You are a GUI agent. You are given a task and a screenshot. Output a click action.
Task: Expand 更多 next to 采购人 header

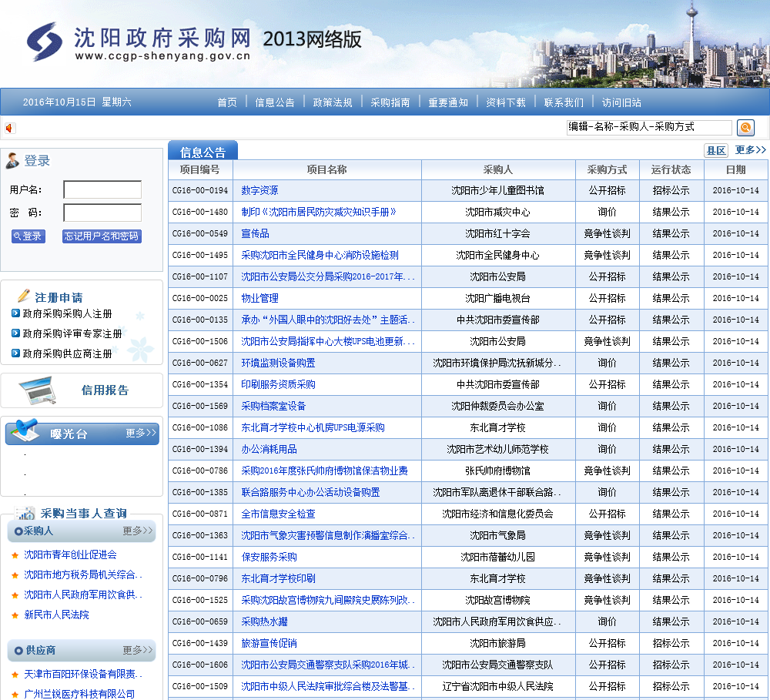click(138, 531)
